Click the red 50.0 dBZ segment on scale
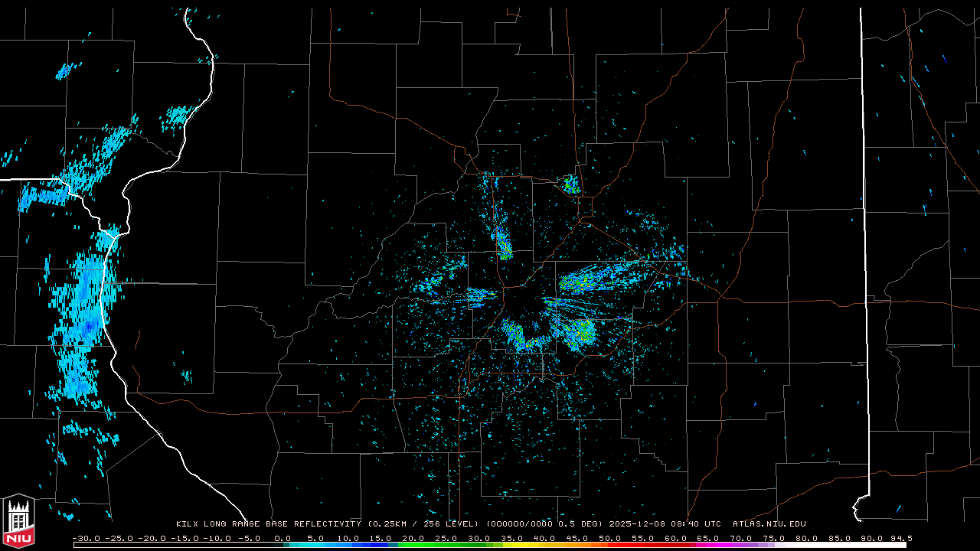980x551 pixels. [610, 545]
